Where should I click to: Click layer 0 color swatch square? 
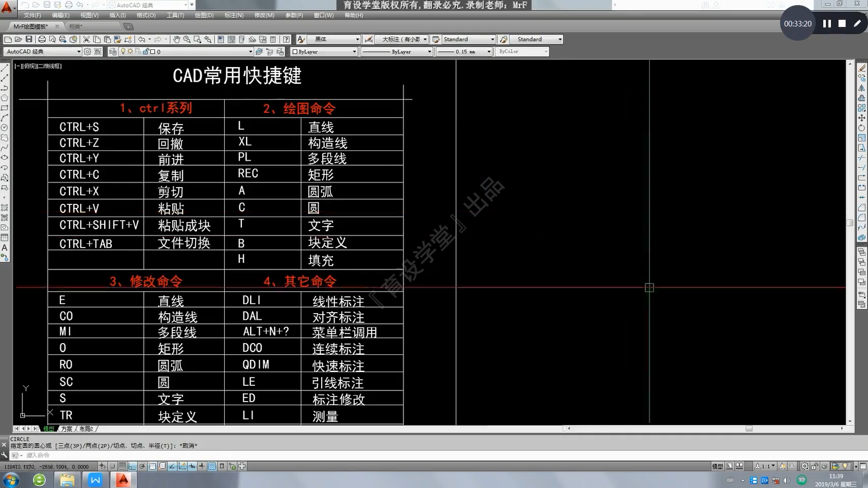click(152, 51)
